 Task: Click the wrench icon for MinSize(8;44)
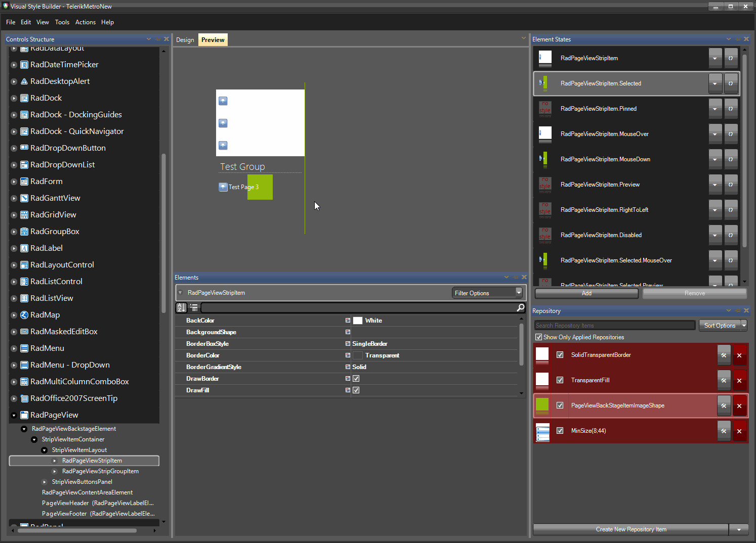tap(724, 431)
